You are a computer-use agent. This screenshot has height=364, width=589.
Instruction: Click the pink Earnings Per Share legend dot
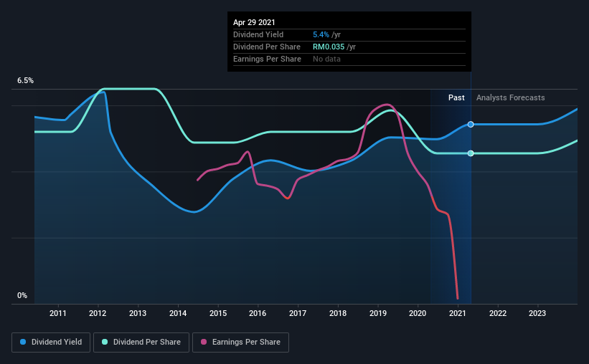(x=204, y=342)
